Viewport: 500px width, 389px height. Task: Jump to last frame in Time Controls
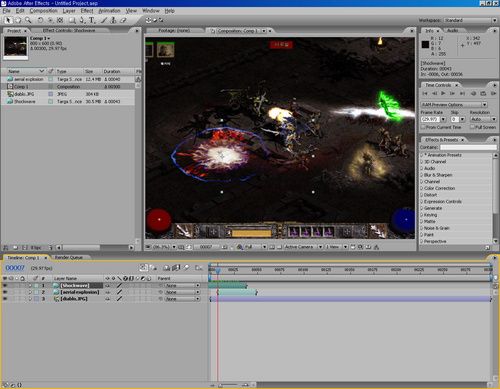click(x=462, y=93)
